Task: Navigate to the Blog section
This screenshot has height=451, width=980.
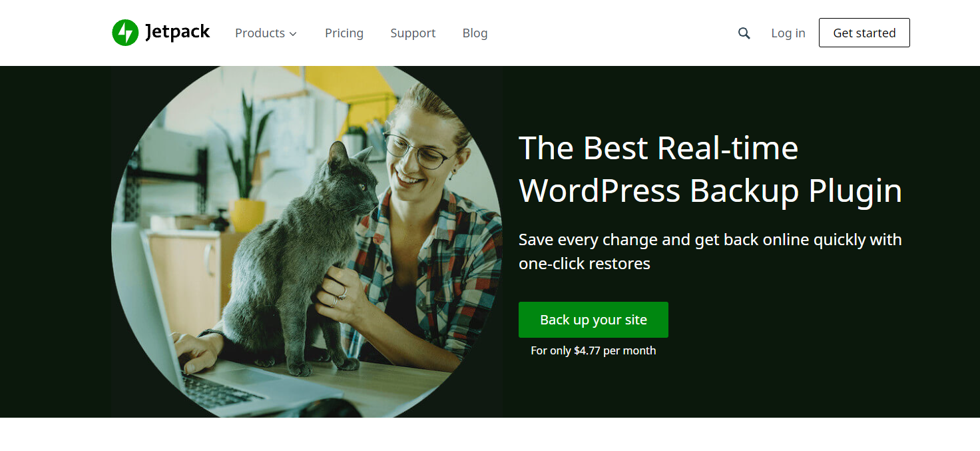Action: (x=475, y=33)
